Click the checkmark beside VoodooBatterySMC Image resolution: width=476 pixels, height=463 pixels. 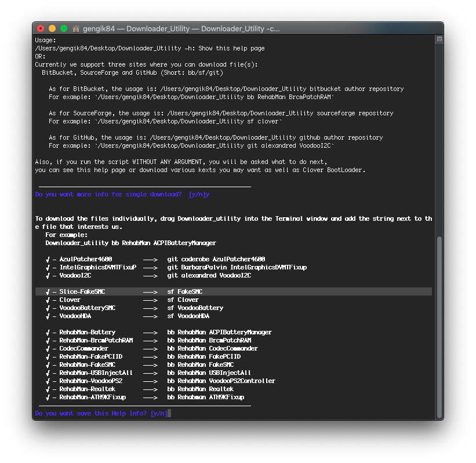pos(48,308)
